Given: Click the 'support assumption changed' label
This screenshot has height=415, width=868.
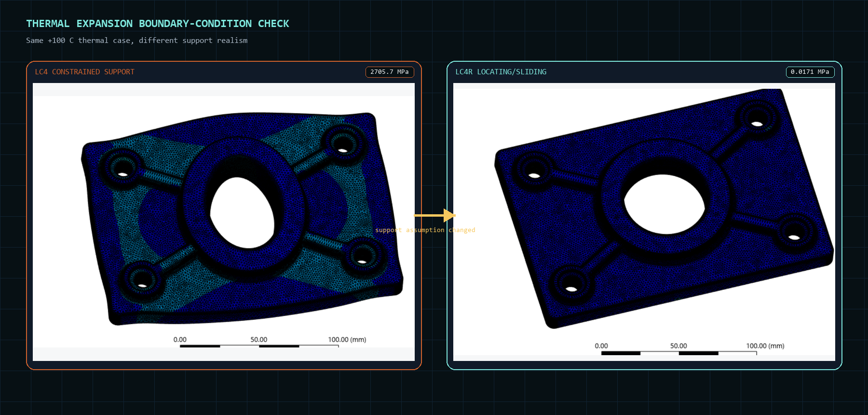Looking at the screenshot, I should pyautogui.click(x=425, y=230).
